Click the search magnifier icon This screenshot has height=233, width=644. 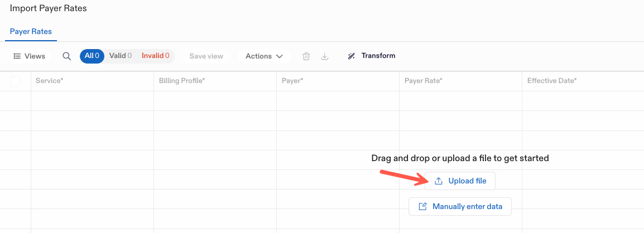[x=66, y=56]
